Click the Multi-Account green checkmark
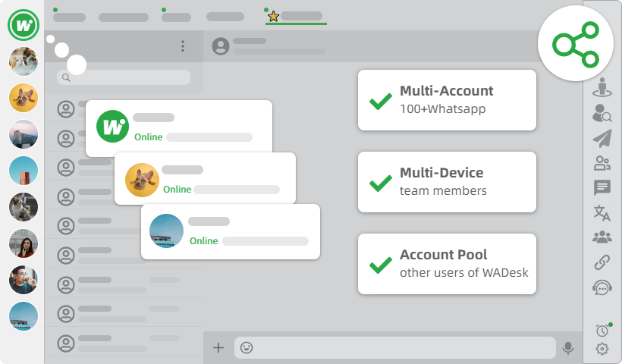This screenshot has width=622, height=364. coord(380,101)
